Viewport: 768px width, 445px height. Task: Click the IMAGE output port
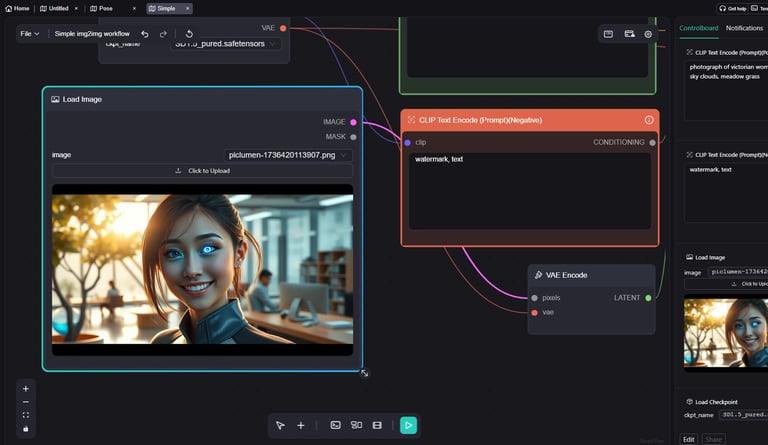coord(353,122)
